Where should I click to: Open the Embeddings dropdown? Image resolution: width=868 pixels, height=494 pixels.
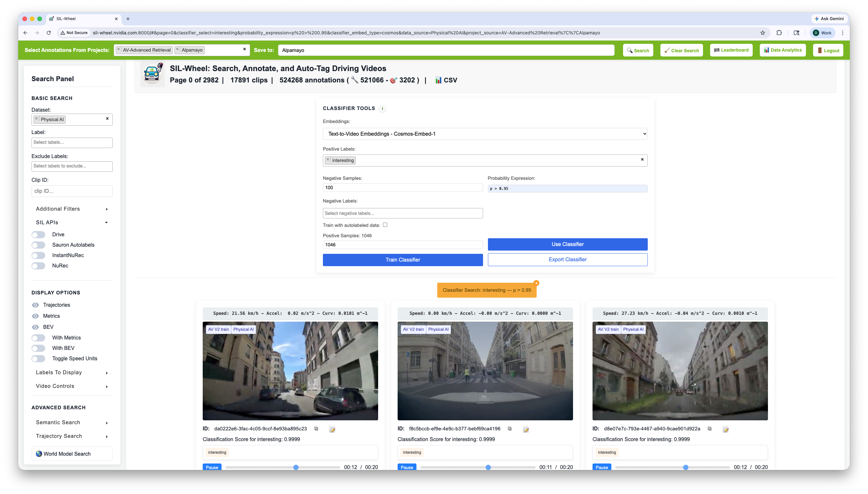pos(485,134)
